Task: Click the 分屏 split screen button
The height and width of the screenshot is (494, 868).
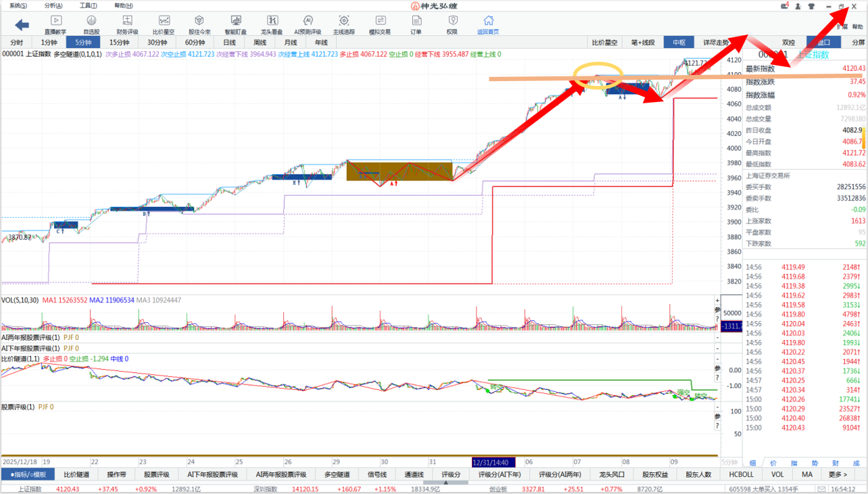Action: point(857,42)
